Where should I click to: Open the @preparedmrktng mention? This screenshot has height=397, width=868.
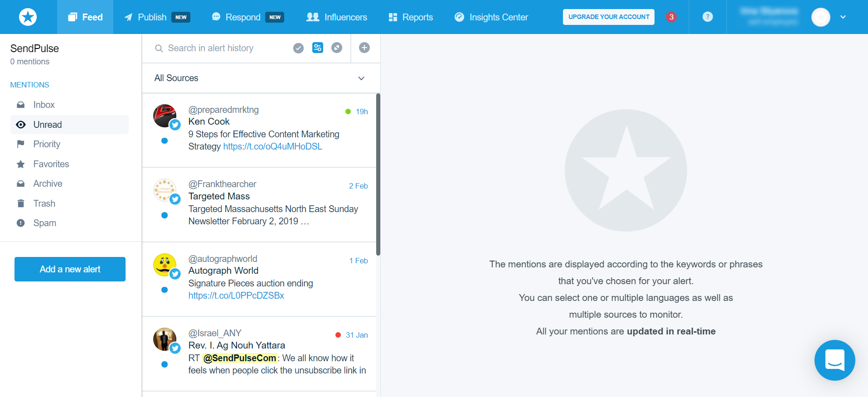[x=259, y=131]
